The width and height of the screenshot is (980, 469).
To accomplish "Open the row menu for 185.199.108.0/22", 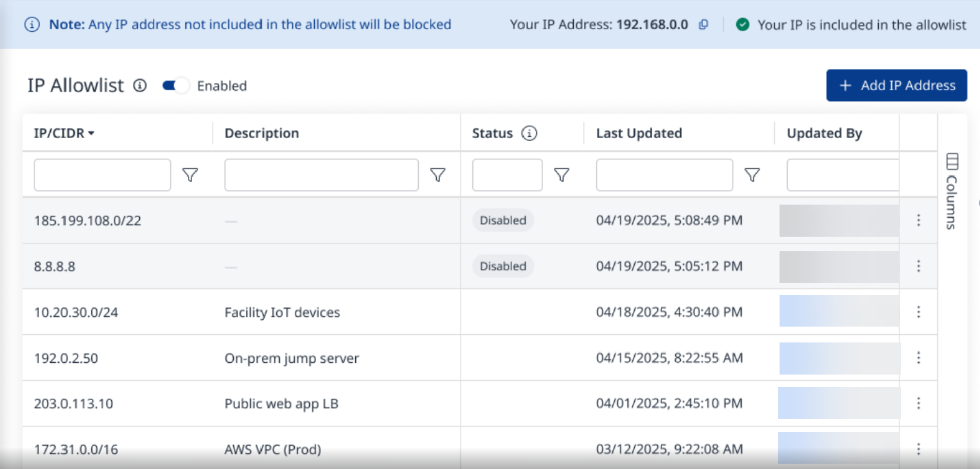I will tap(918, 220).
